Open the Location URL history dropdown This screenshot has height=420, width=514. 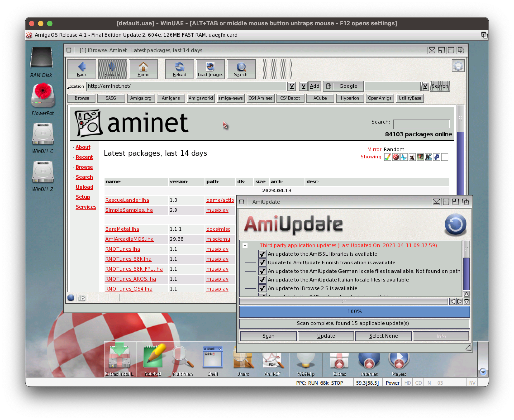click(x=291, y=86)
